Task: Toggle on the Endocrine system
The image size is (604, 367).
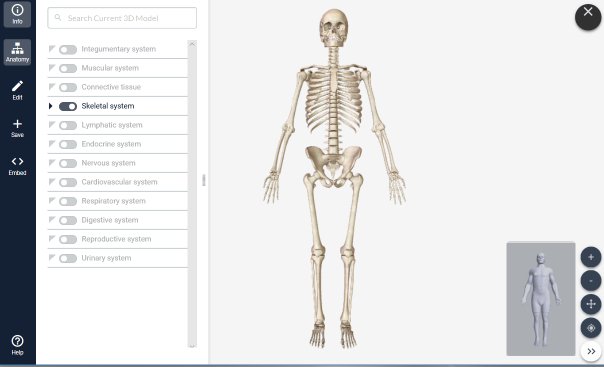Action: tap(68, 144)
